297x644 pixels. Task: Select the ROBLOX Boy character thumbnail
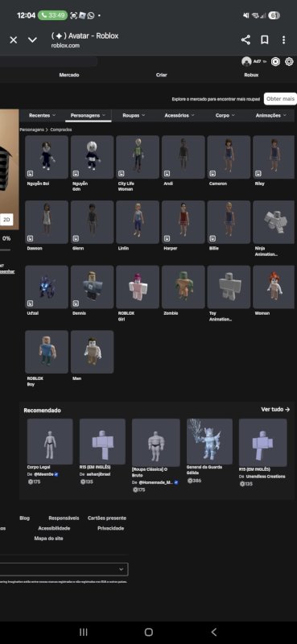coord(47,352)
